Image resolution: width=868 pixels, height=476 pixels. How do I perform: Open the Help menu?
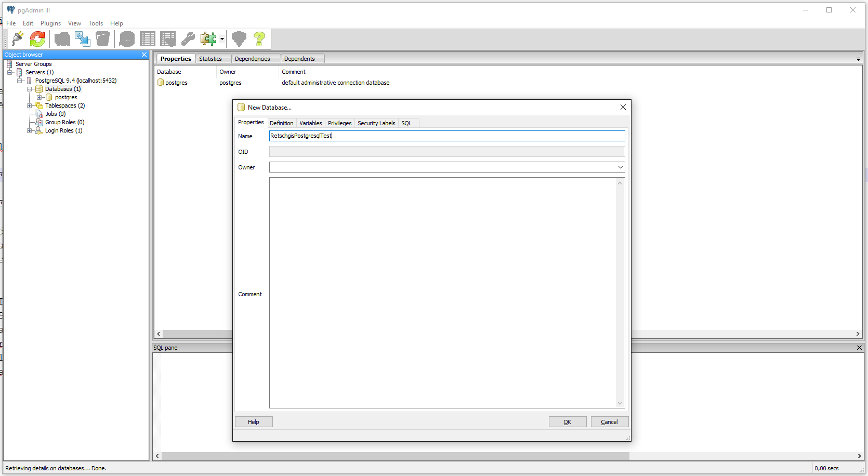pos(116,23)
